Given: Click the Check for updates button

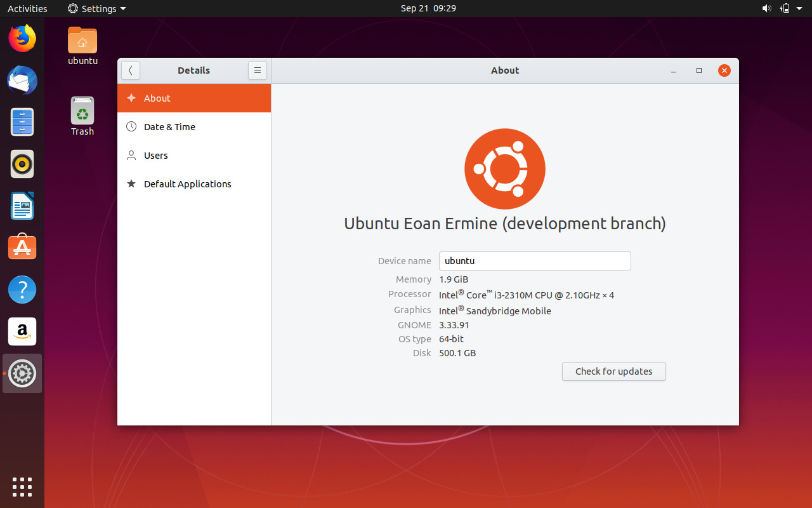Looking at the screenshot, I should tap(613, 371).
